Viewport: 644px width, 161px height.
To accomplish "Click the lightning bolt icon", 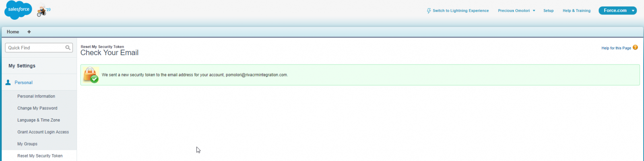I will (x=429, y=11).
